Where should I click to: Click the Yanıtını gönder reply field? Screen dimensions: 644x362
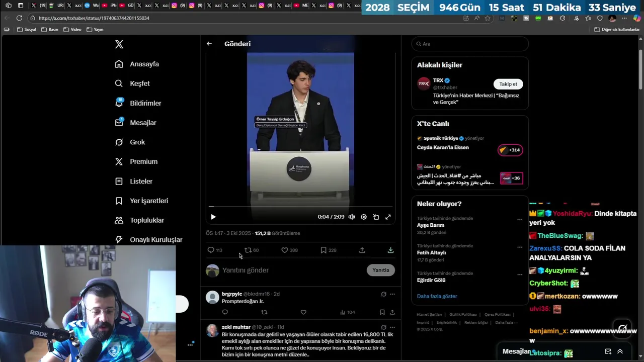[x=292, y=270]
